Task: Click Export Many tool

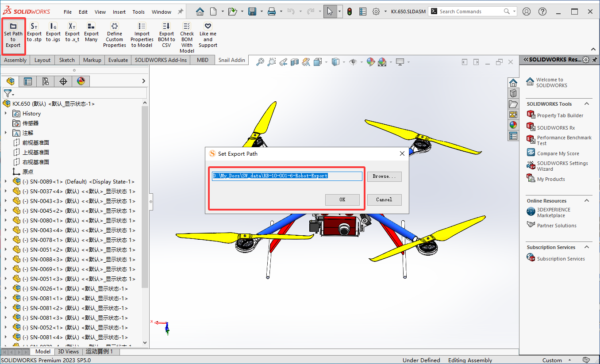Action: pos(91,33)
